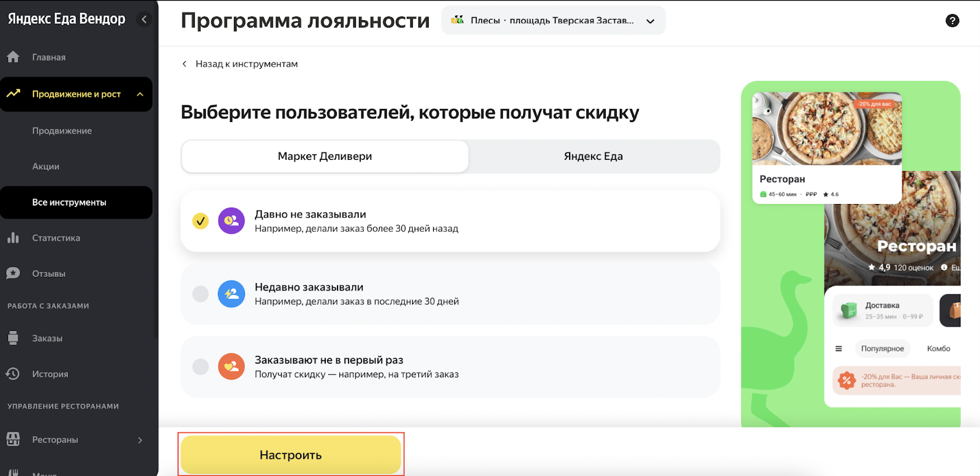Click the purple Давно не заказывали icon
This screenshot has height=476, width=980.
(x=232, y=221)
